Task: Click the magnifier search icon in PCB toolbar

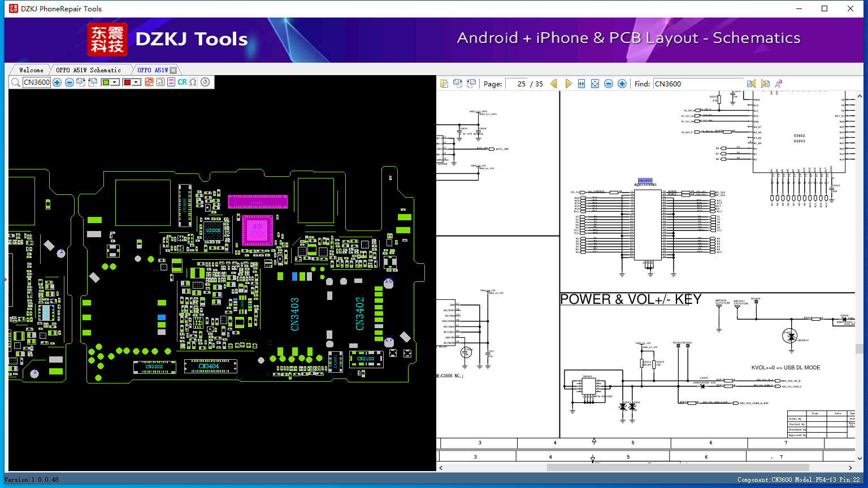Action: coord(15,82)
